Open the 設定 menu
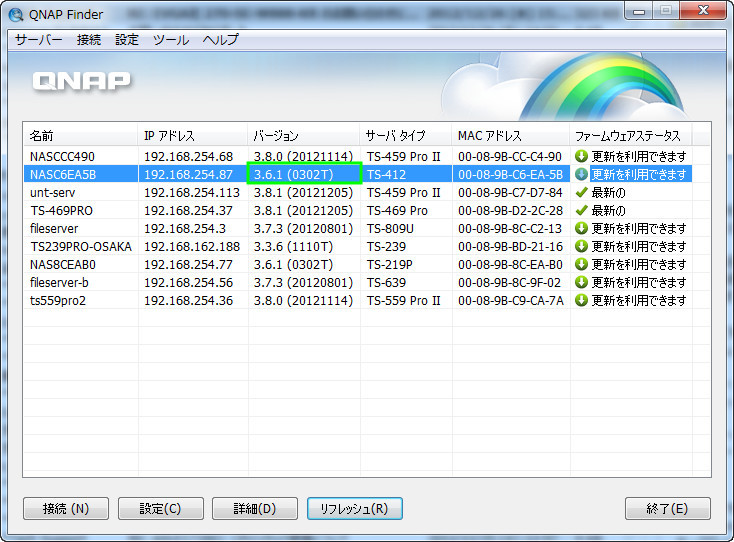 (x=127, y=40)
